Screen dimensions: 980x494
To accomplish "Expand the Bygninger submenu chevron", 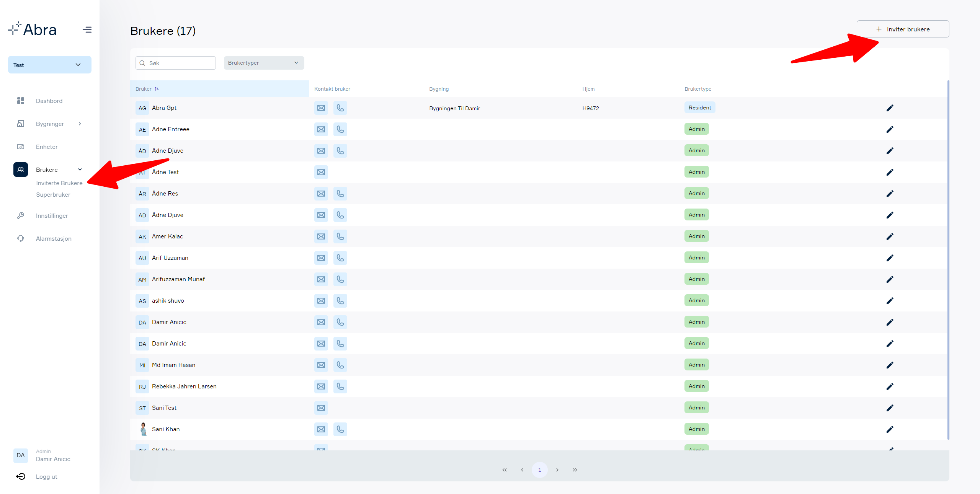I will pos(80,124).
